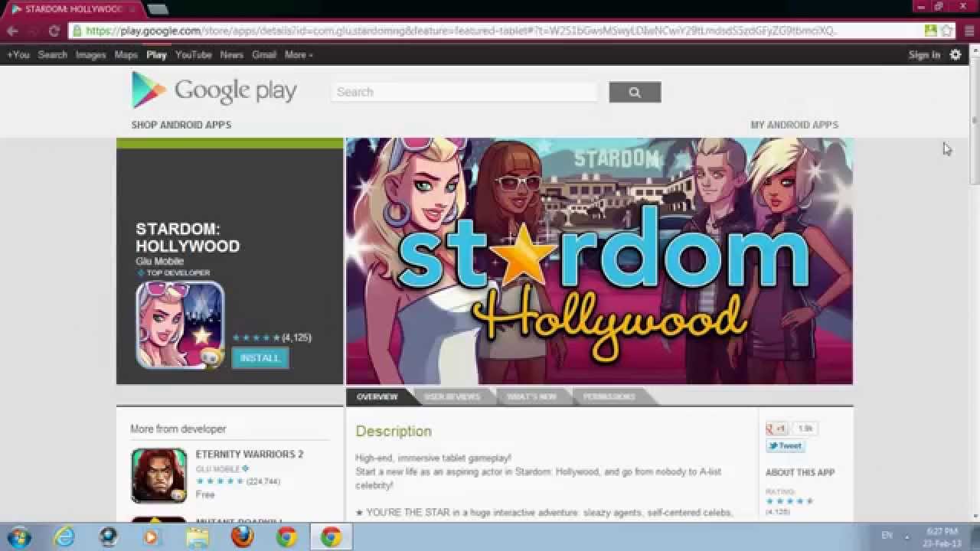The image size is (980, 551).
Task: Open the taskbar icon beside Internet Explorer
Action: (108, 537)
